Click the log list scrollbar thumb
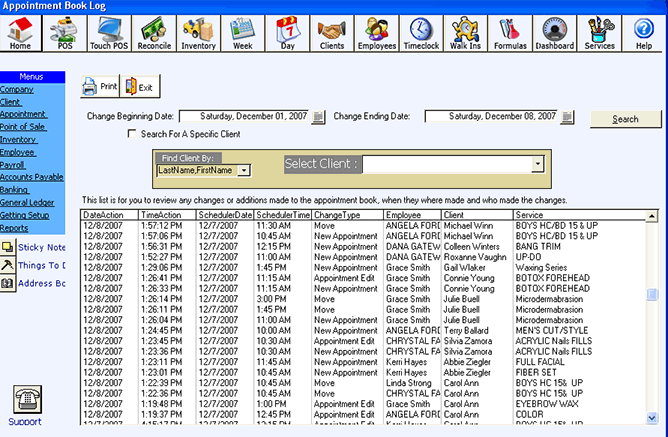This screenshot has height=437, width=668. 652,294
